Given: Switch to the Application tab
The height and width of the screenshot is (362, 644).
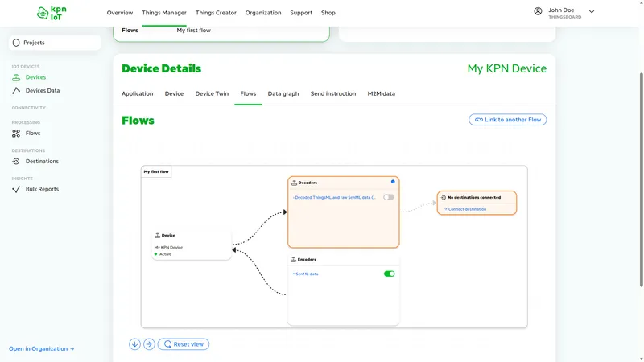Looking at the screenshot, I should (x=137, y=93).
